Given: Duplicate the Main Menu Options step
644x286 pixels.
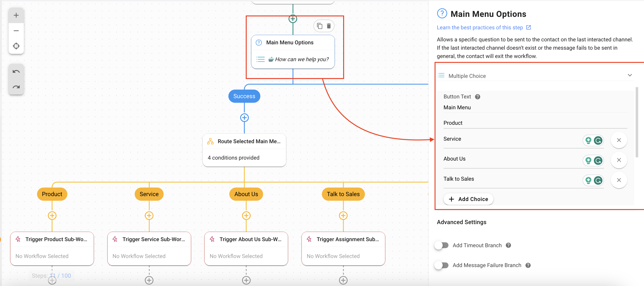Looking at the screenshot, I should (x=320, y=26).
